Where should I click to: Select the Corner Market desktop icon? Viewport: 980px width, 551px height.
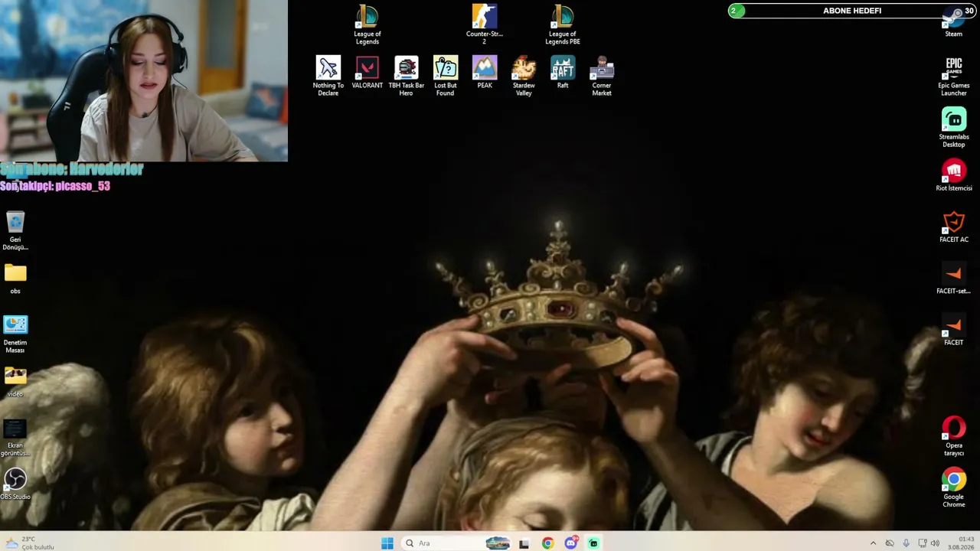point(602,76)
